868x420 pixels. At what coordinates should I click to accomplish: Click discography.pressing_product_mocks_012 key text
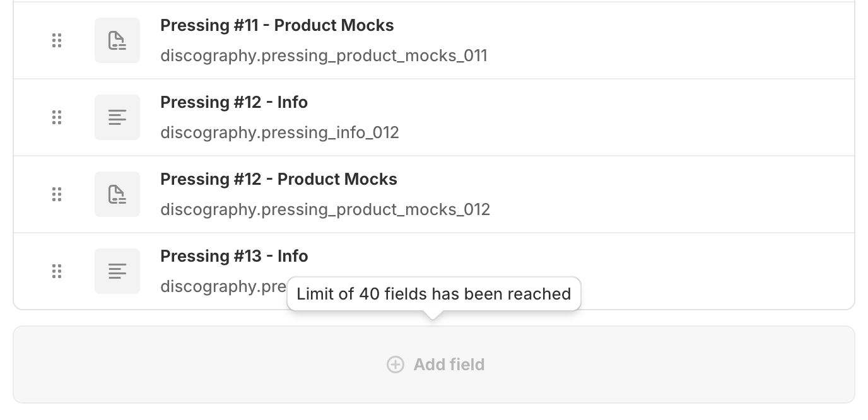click(x=325, y=209)
